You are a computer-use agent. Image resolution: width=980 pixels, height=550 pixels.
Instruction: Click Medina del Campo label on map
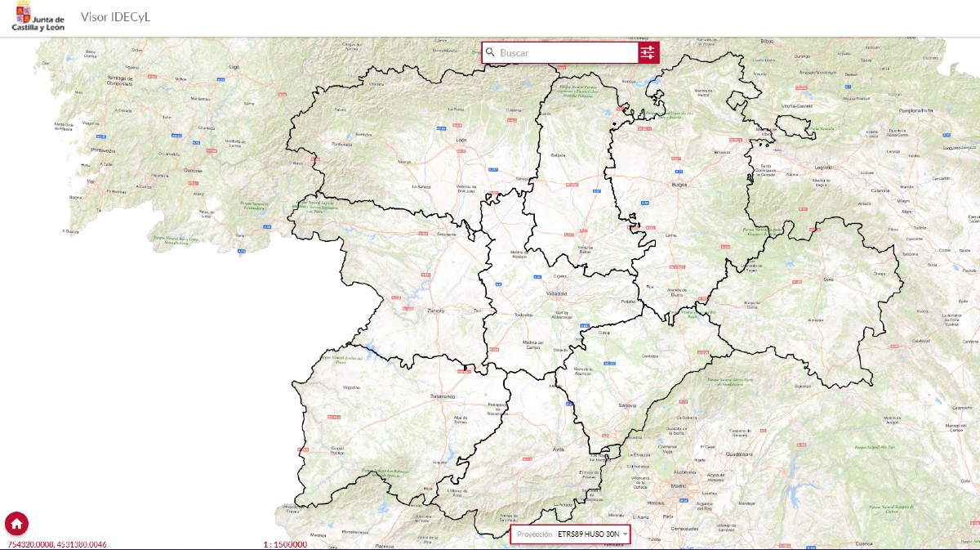(532, 345)
